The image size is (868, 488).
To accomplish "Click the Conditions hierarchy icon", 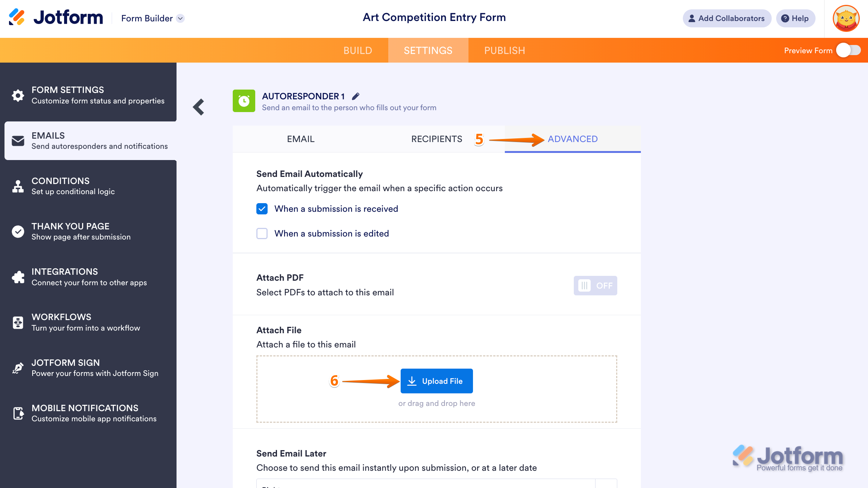I will (x=18, y=186).
